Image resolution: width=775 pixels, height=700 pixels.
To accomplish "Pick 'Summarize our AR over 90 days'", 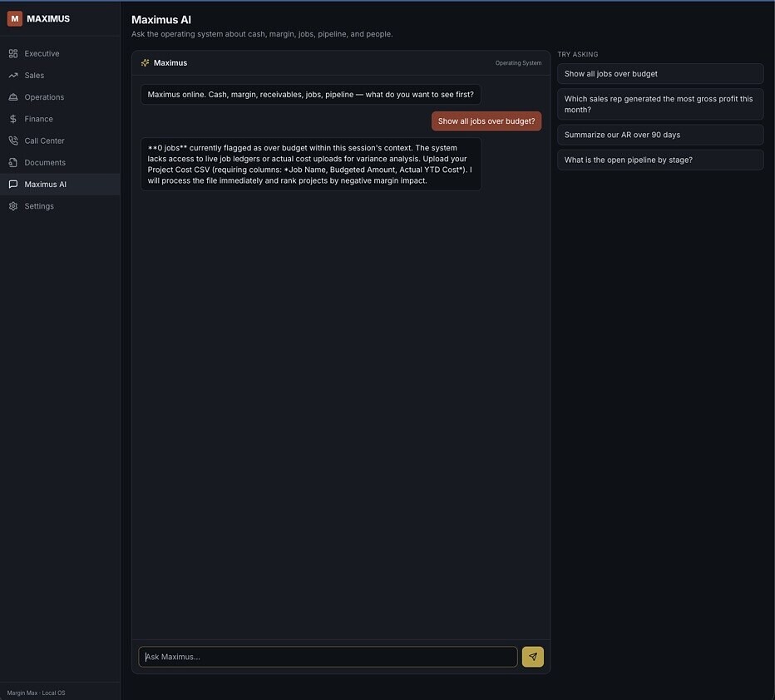I will [x=660, y=135].
